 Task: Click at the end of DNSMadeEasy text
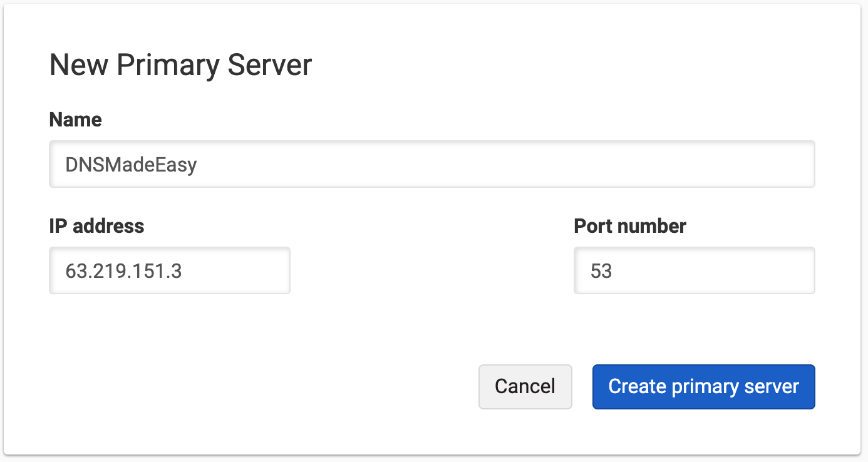198,164
